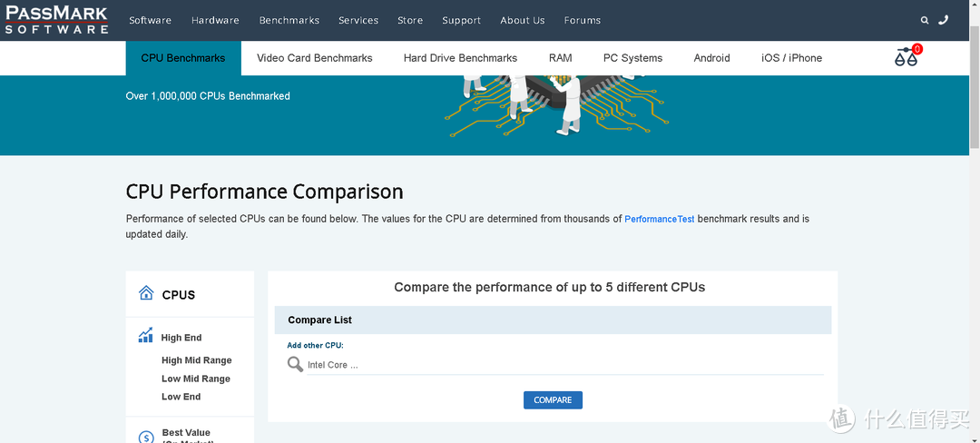
Task: Open the compare scales icon
Action: point(907,56)
